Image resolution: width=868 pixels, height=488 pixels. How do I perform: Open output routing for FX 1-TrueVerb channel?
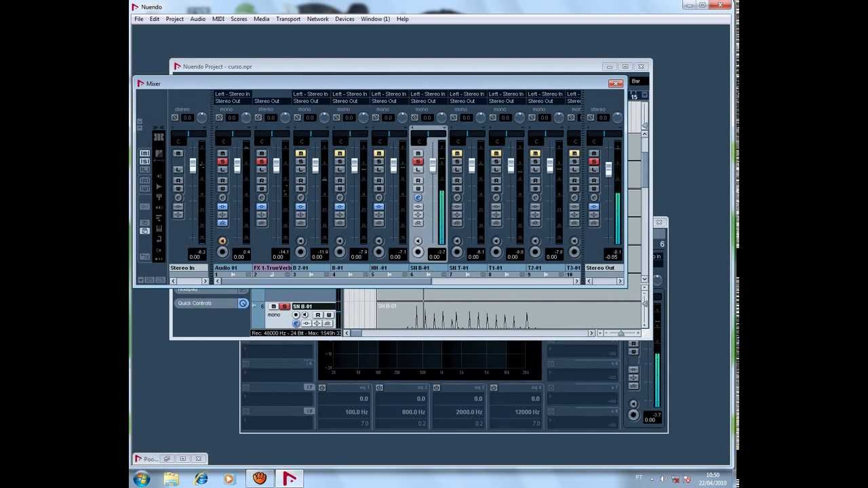point(273,101)
